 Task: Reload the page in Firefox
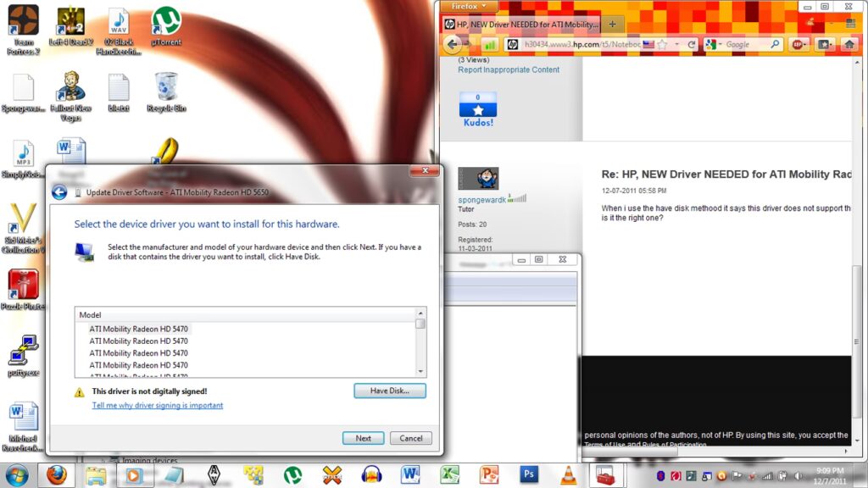point(692,44)
